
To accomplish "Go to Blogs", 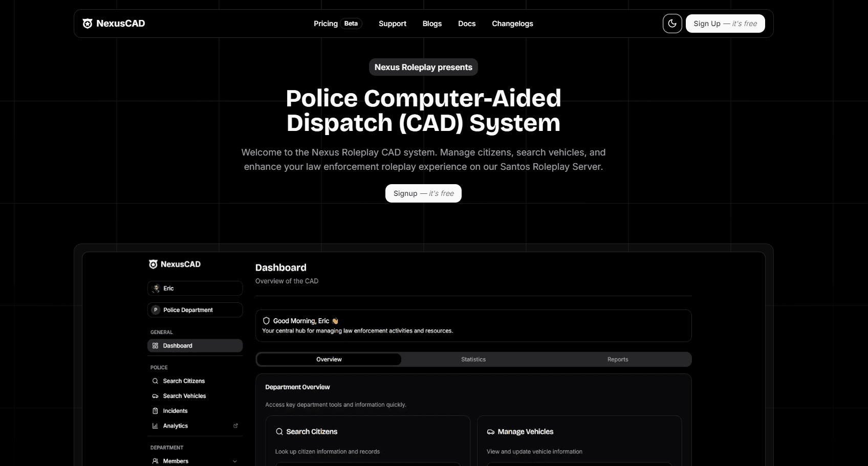I will [432, 24].
